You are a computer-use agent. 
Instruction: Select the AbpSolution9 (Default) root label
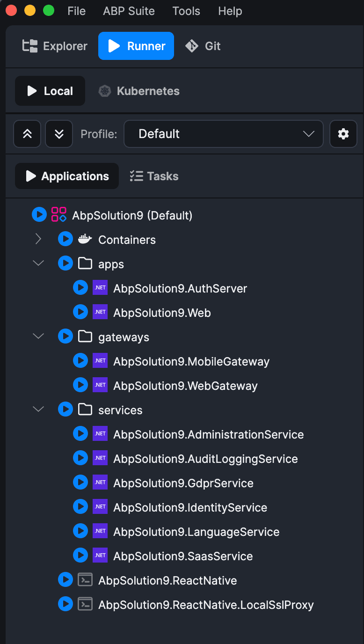pos(132,216)
